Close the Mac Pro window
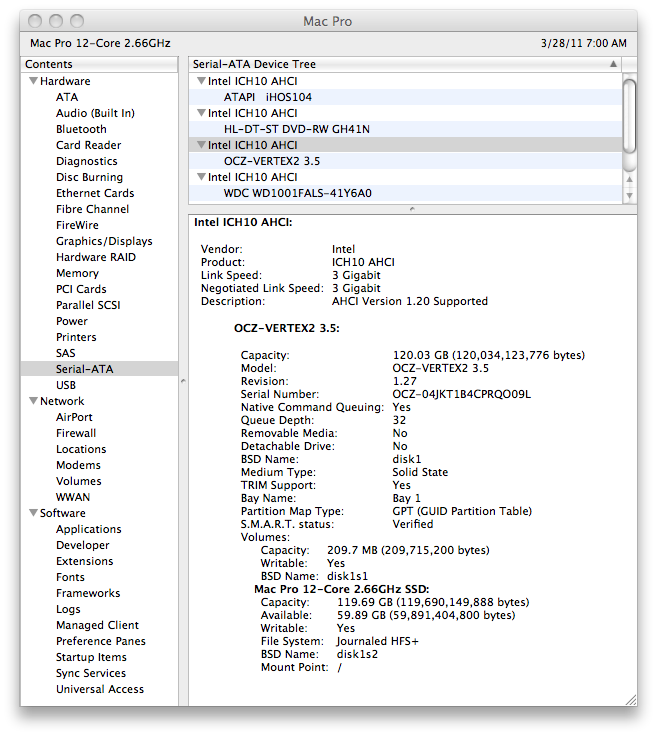The height and width of the screenshot is (736, 657). click(x=35, y=21)
